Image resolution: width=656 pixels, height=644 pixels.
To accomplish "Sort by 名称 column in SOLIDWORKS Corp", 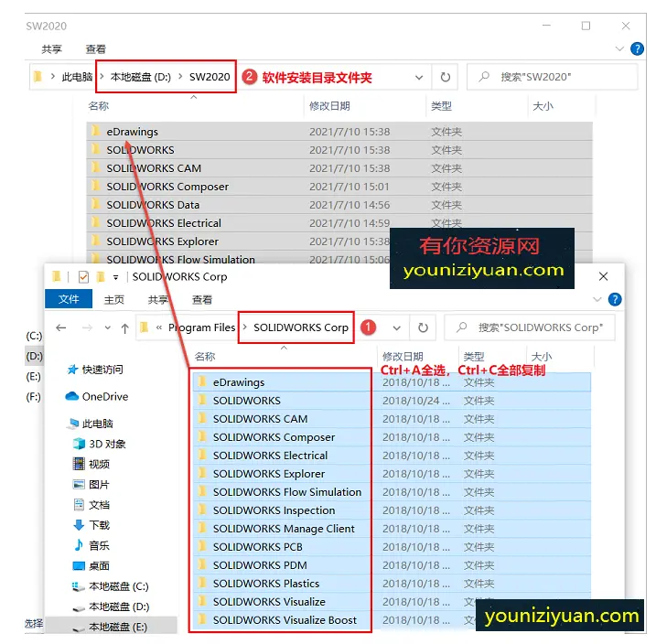I will point(205,356).
